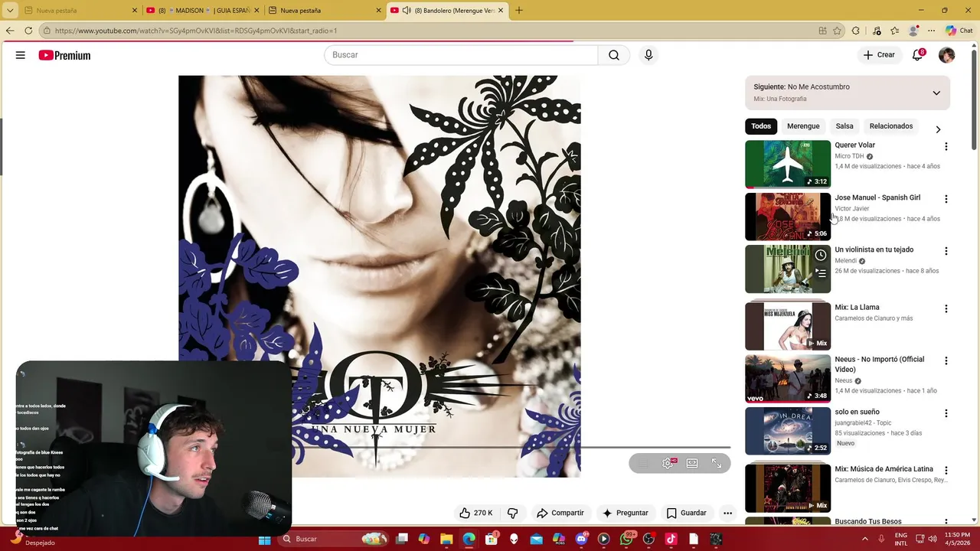
Task: Select the Merengue filter chip
Action: (803, 126)
